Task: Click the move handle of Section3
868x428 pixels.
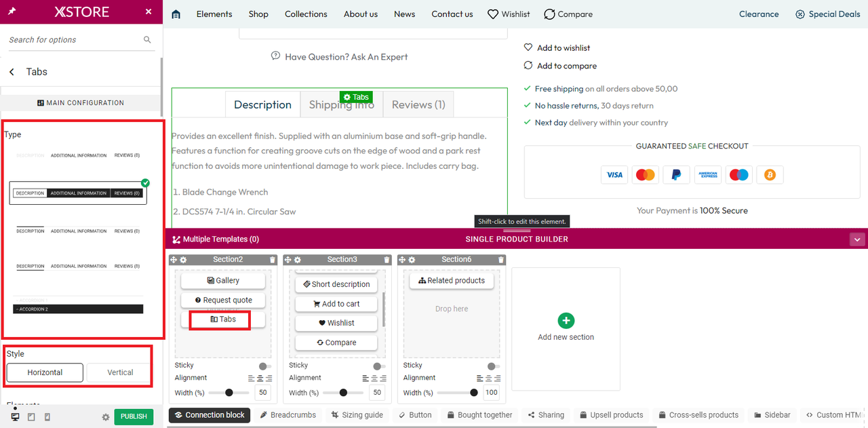Action: pos(288,260)
